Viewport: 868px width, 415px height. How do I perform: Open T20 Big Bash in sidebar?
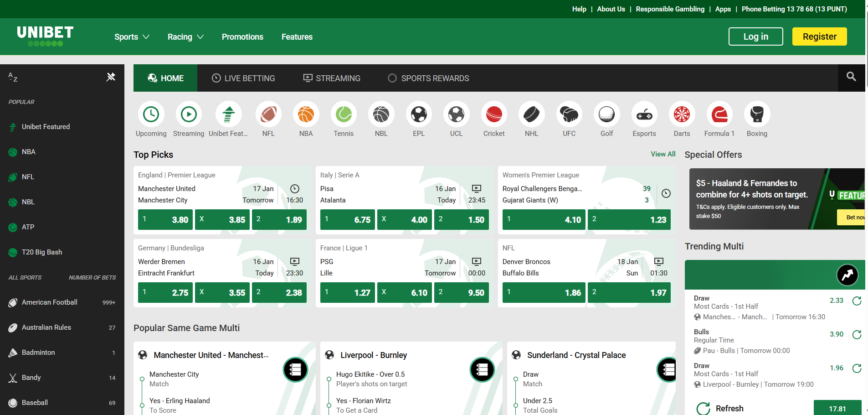click(x=62, y=252)
